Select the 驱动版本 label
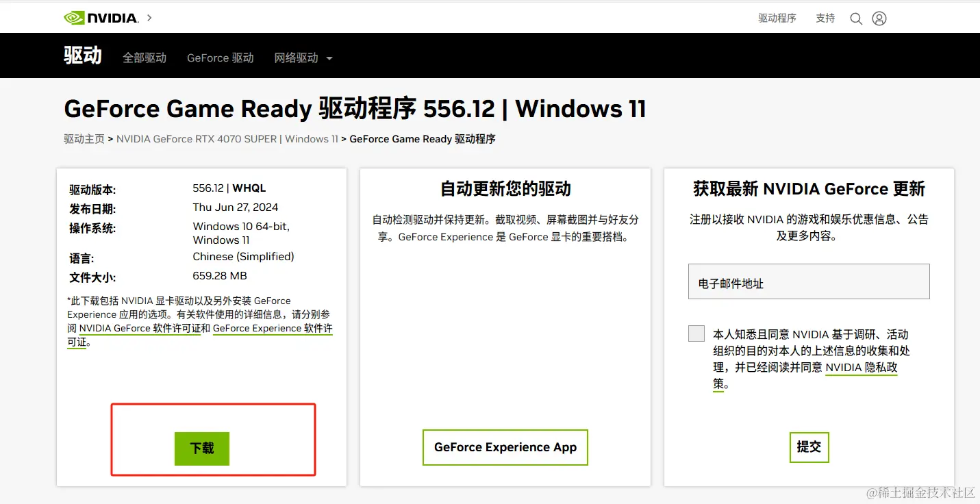 (92, 190)
